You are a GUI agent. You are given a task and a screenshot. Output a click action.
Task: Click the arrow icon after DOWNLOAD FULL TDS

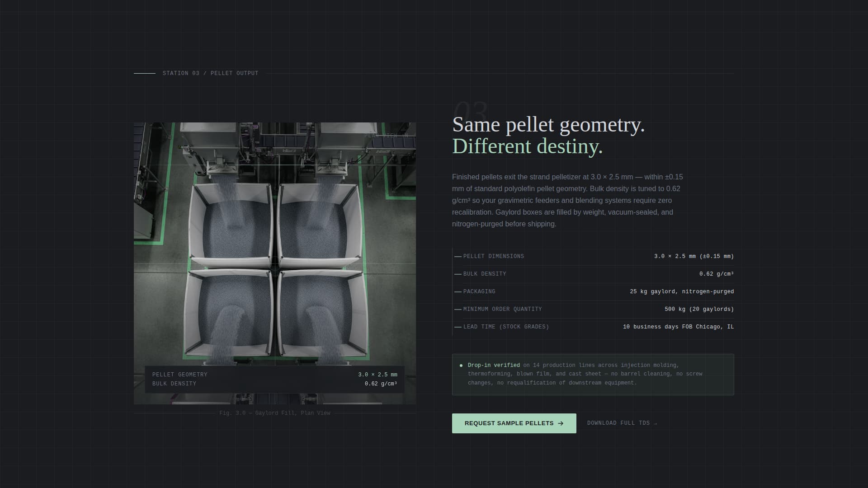coord(656,423)
